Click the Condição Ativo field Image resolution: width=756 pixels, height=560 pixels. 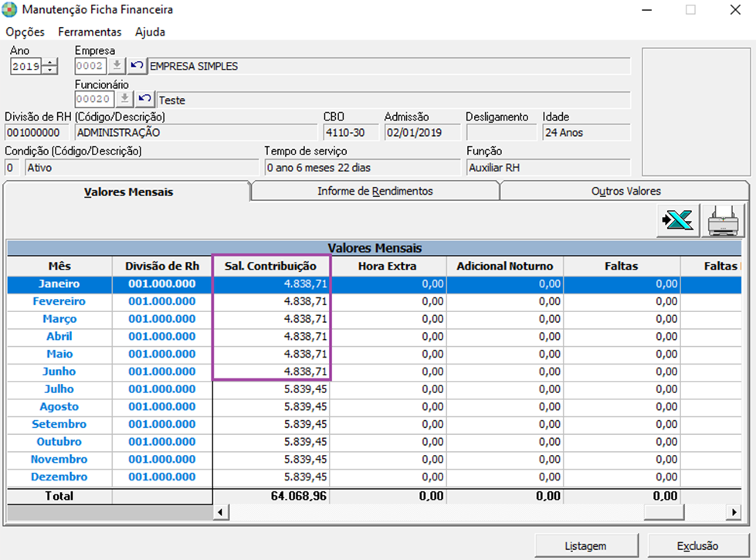tap(142, 168)
